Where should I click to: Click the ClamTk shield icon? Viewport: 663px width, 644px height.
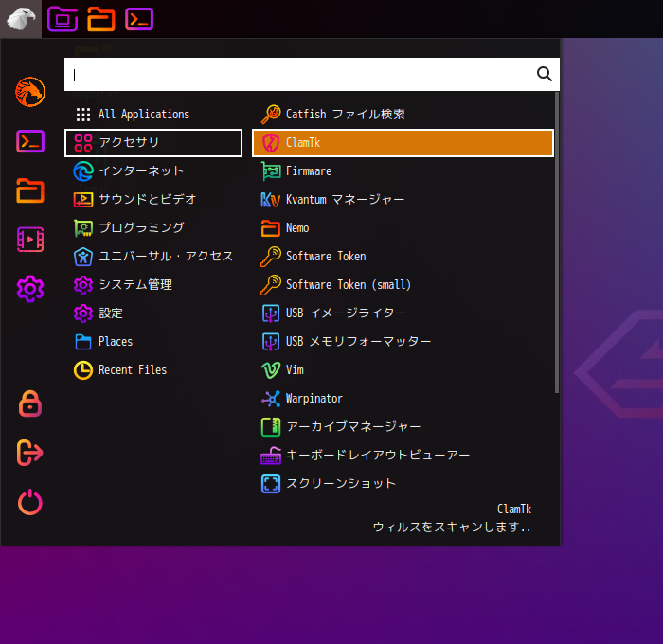click(271, 143)
